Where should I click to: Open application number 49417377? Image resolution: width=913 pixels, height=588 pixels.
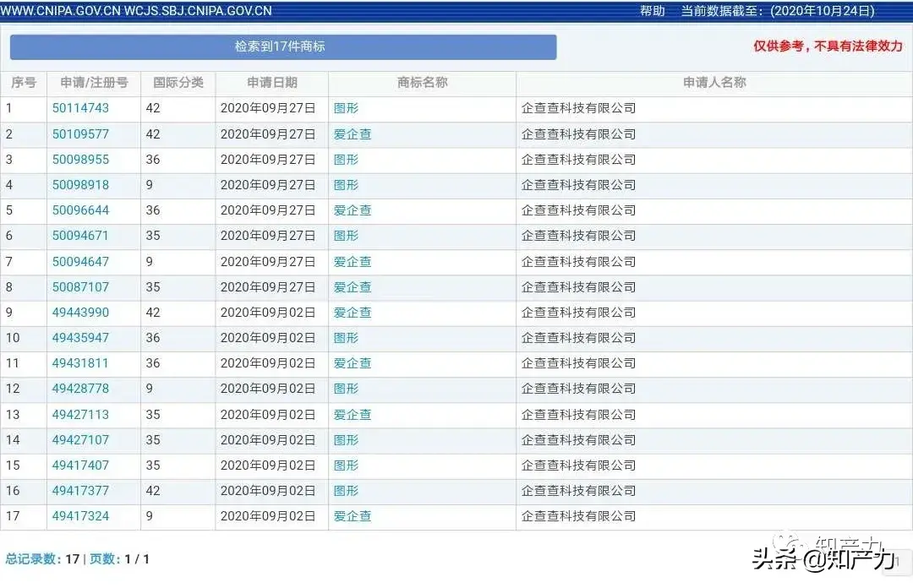pyautogui.click(x=80, y=491)
